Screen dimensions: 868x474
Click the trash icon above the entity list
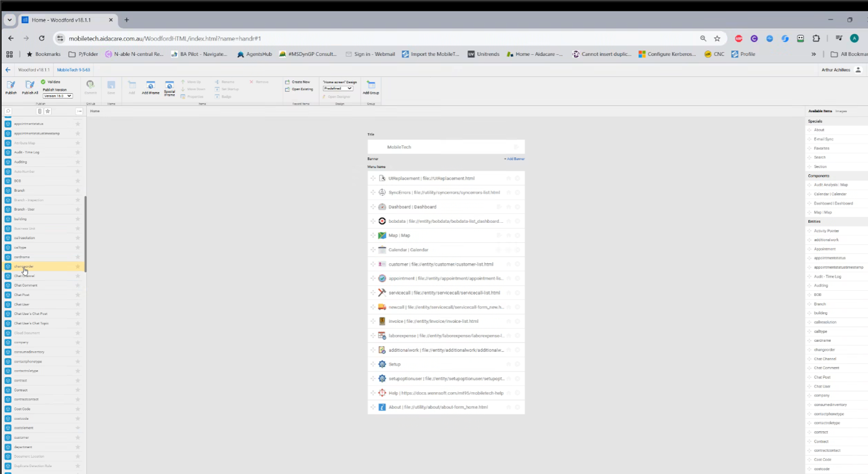click(40, 111)
